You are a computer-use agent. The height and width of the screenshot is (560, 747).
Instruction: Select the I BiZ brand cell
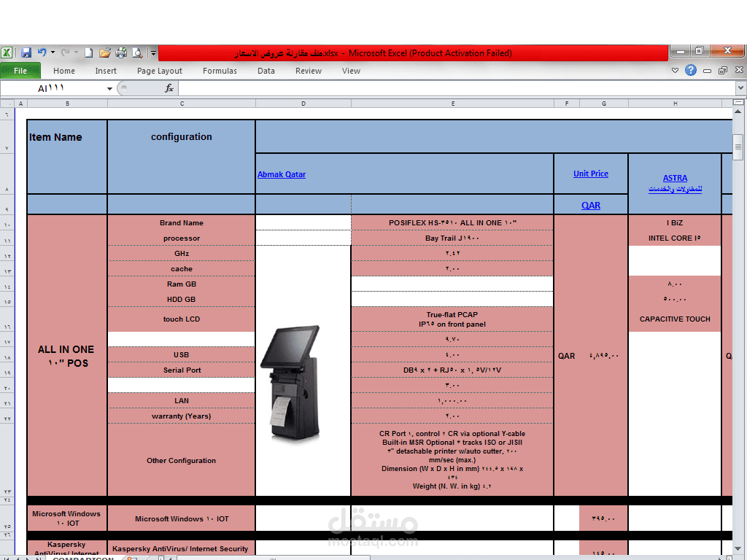[x=675, y=223]
